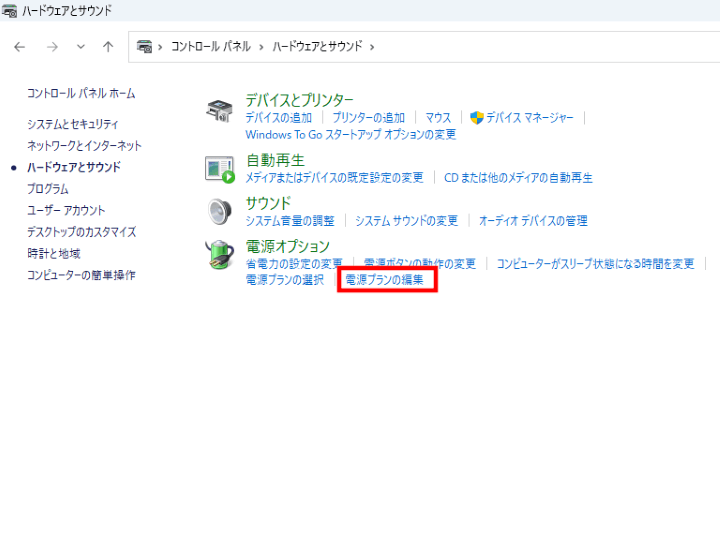Click the control panel icon in address bar
Viewport: 720px width, 540px height.
145,46
